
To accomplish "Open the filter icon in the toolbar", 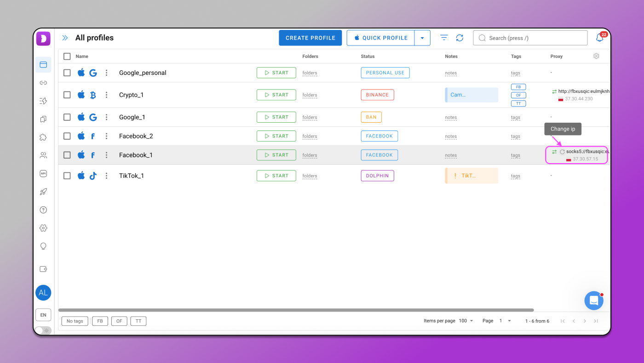I will [x=444, y=38].
